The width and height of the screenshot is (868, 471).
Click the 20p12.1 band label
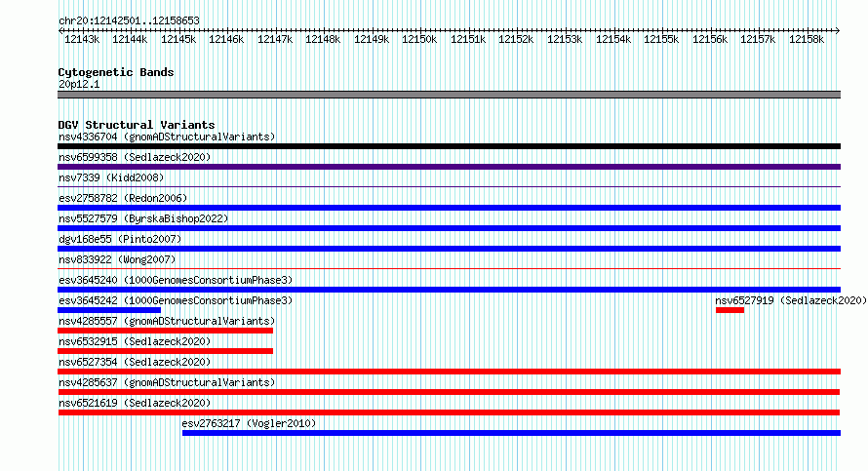[x=79, y=84]
